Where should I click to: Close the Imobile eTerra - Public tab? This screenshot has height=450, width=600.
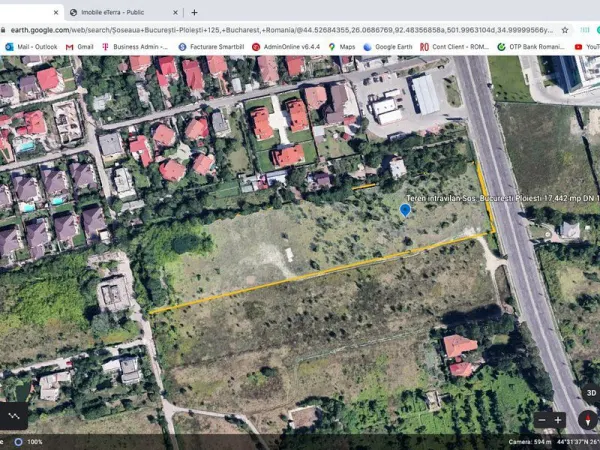click(x=175, y=13)
